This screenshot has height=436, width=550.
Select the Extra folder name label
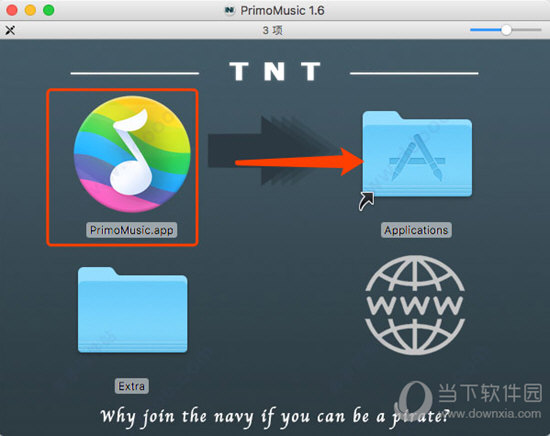click(x=132, y=386)
